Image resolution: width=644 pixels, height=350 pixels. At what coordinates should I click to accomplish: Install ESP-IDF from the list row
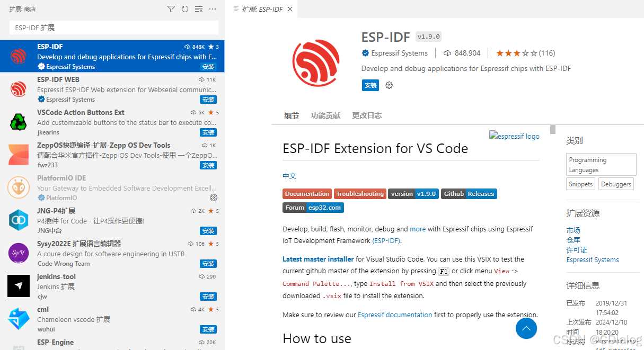point(208,67)
